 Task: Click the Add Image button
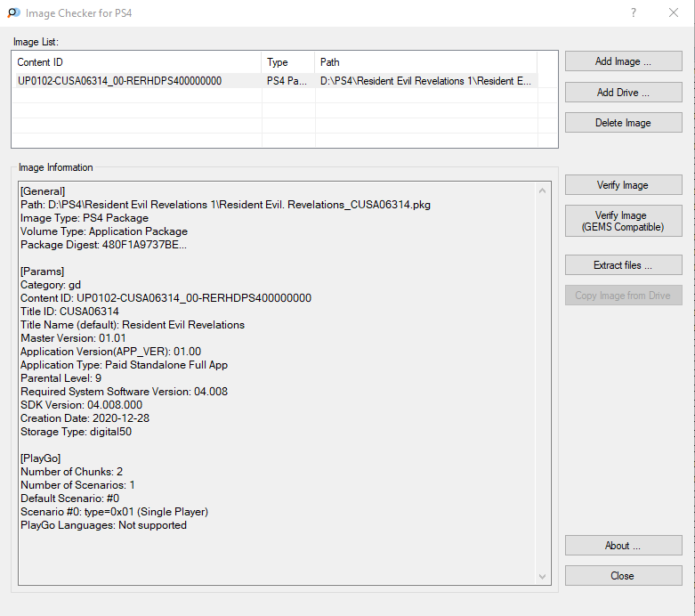point(623,61)
